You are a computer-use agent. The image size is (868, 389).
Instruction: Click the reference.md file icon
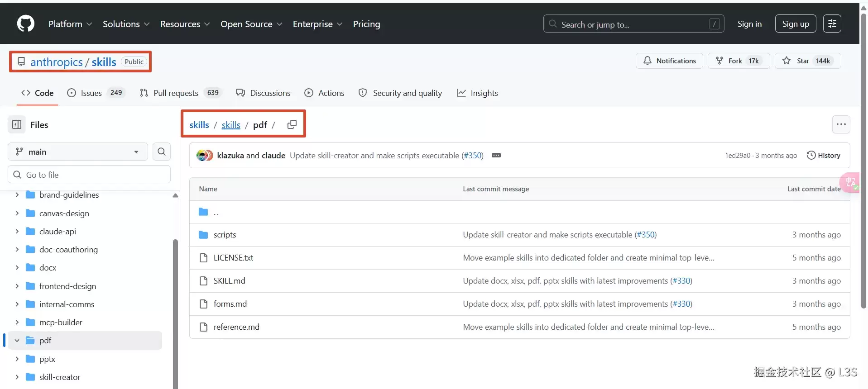pos(203,327)
